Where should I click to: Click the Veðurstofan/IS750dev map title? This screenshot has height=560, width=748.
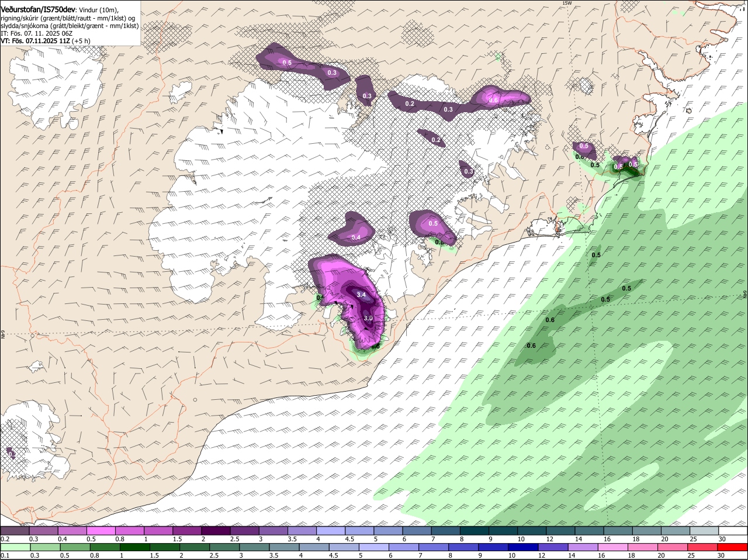[38, 10]
